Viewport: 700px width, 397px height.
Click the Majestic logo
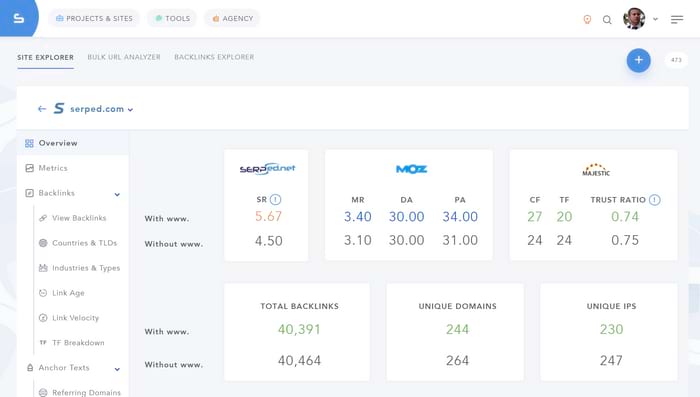(596, 170)
